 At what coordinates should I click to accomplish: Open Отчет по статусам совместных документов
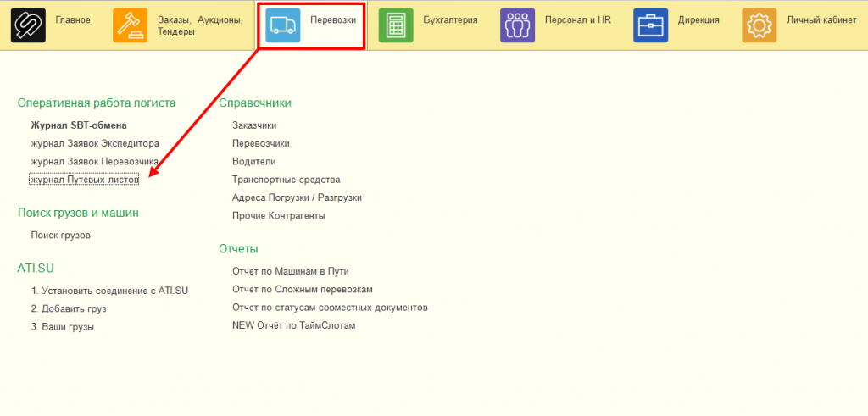(x=330, y=307)
